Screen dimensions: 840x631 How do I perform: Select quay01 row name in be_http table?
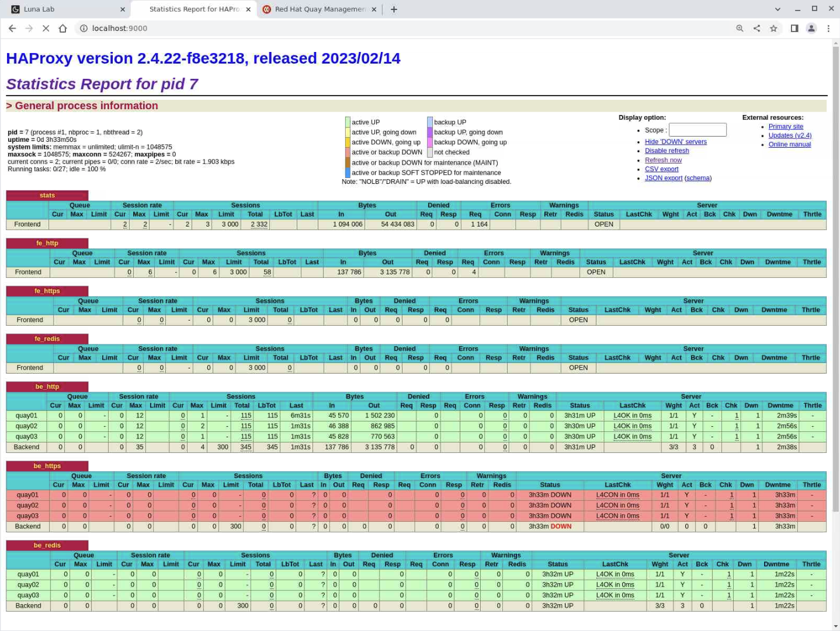point(26,416)
